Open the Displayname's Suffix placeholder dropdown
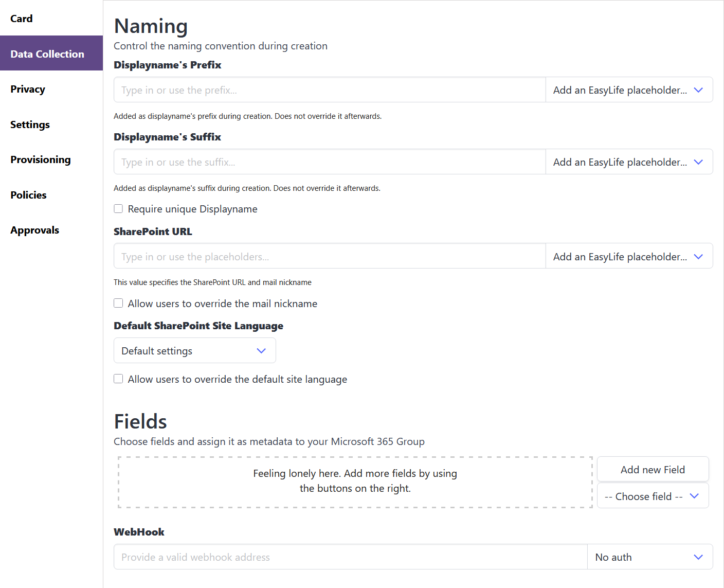This screenshot has width=724, height=588. 629,162
